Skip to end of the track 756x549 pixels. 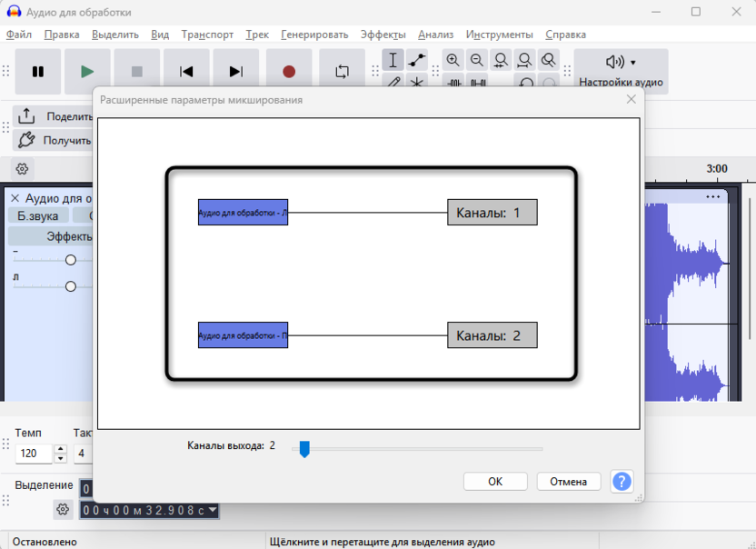pyautogui.click(x=235, y=72)
